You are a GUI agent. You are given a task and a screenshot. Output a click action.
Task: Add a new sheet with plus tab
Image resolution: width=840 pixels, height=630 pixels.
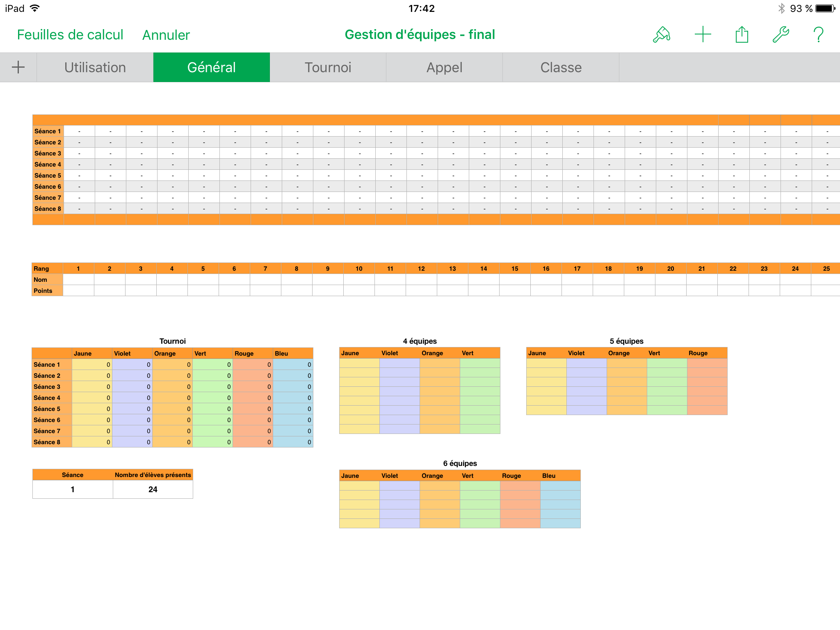[x=18, y=67]
